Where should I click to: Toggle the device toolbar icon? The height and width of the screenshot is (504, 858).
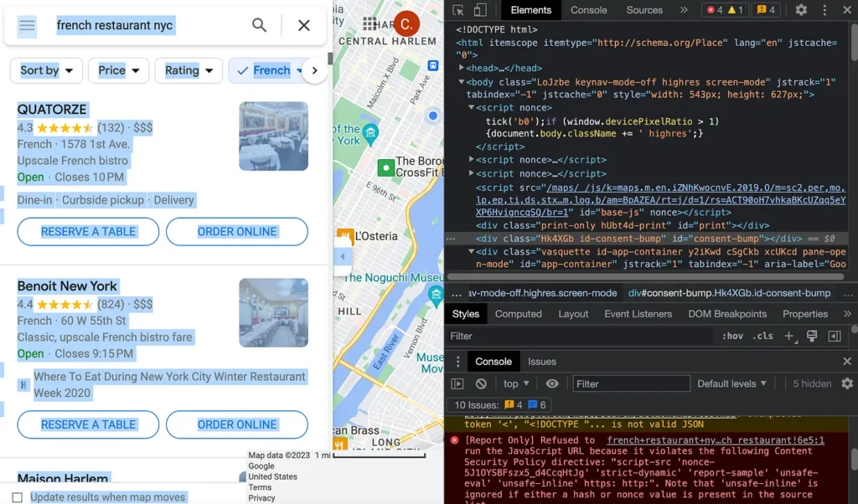480,10
